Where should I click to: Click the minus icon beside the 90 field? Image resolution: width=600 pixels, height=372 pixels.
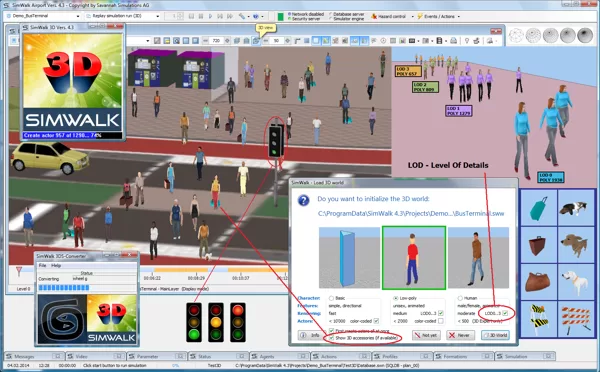[x=266, y=41]
